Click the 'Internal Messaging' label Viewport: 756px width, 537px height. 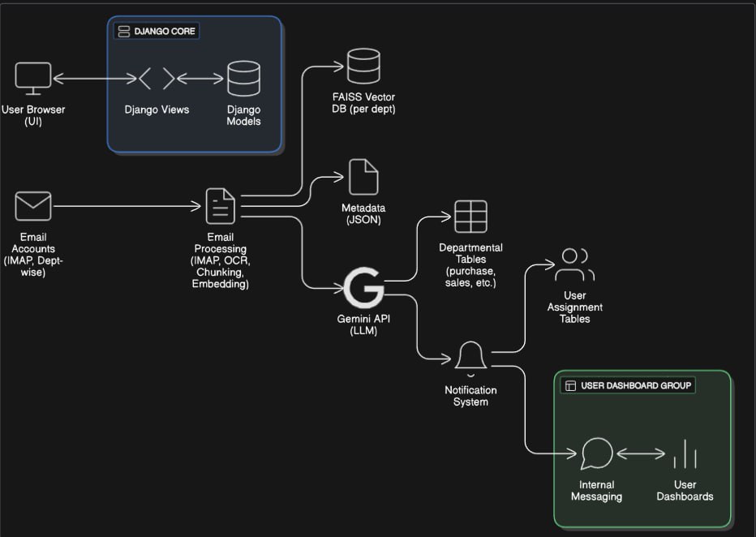(596, 490)
